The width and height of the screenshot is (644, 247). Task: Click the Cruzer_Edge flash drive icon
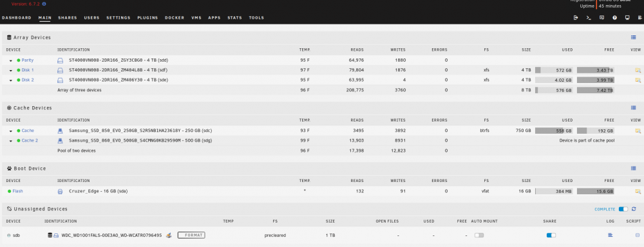click(x=60, y=191)
